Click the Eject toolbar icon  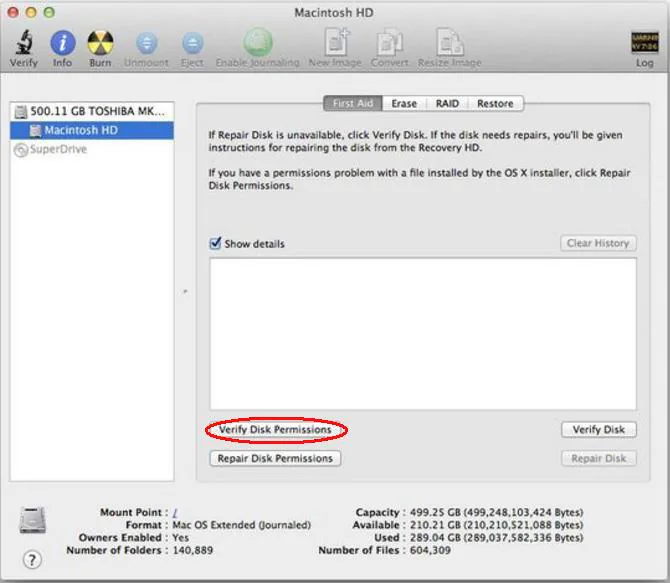192,43
